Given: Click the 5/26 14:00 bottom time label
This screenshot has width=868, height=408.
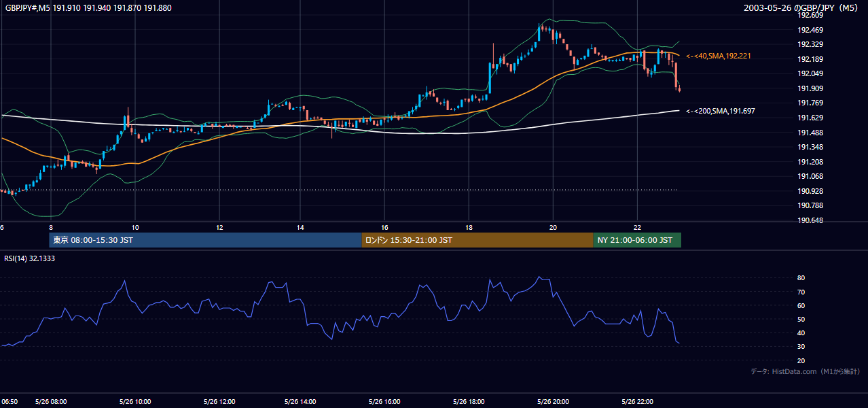Looking at the screenshot, I should 301,402.
